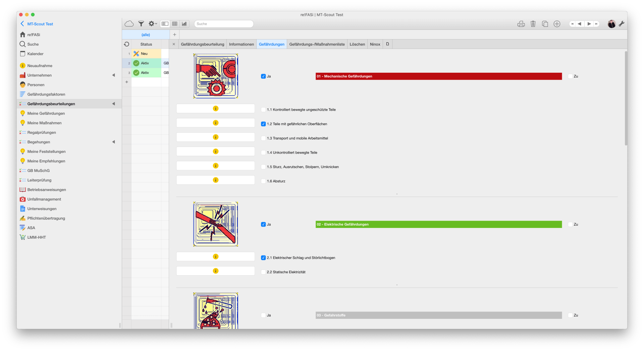The image size is (644, 351).
Task: Click info icon beside 1.6 Absturz
Action: click(x=216, y=180)
